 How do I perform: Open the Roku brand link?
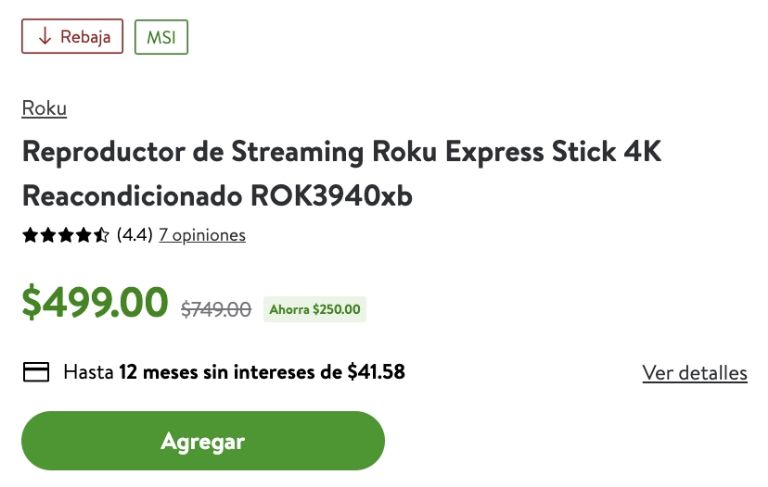44,108
